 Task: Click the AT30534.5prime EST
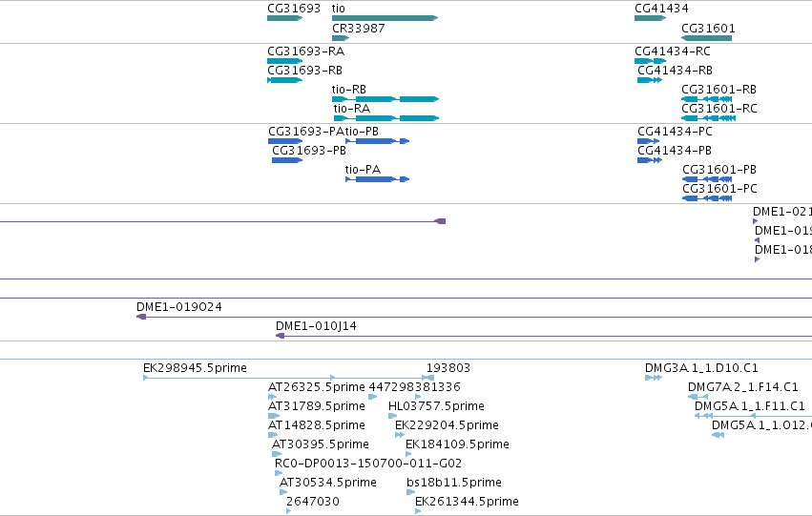[x=283, y=492]
